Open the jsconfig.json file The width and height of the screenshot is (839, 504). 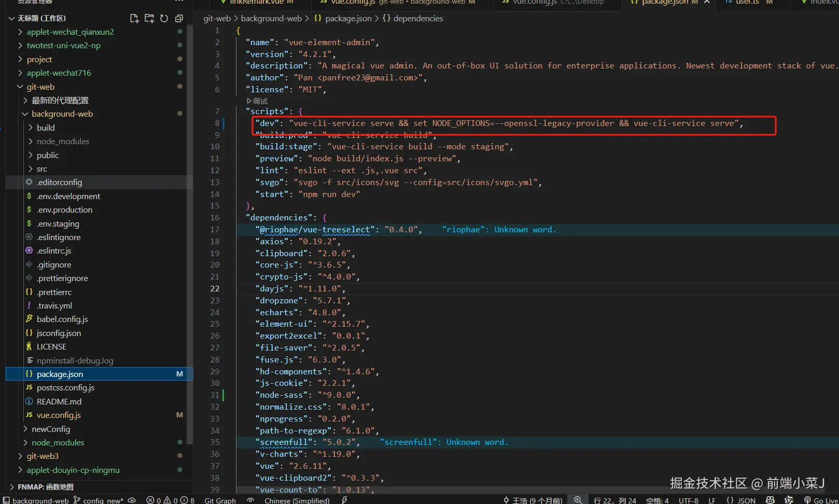[x=59, y=333]
